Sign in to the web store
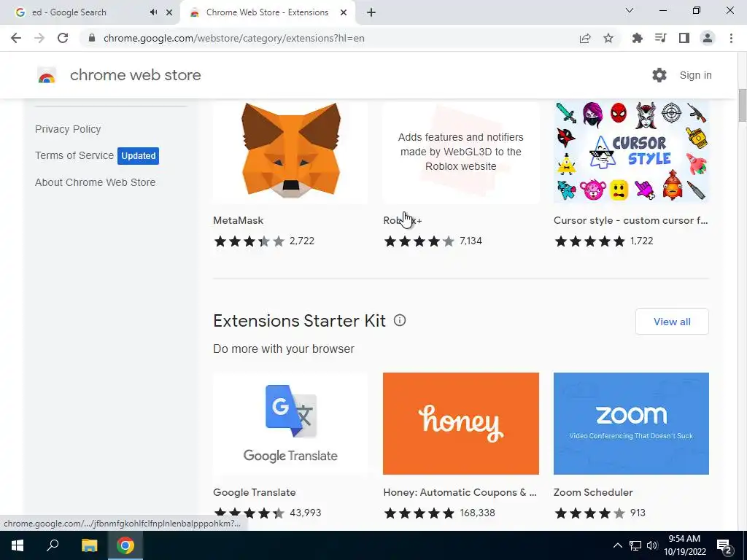The width and height of the screenshot is (747, 560). pyautogui.click(x=695, y=75)
